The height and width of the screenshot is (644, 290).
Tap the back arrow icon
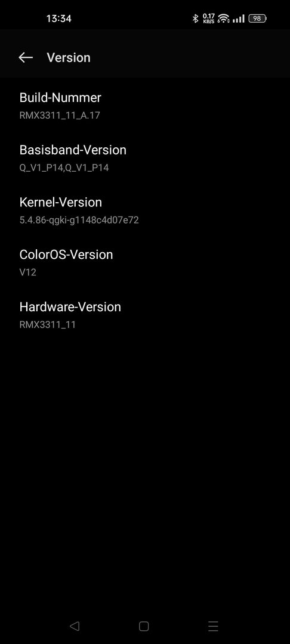[x=26, y=57]
